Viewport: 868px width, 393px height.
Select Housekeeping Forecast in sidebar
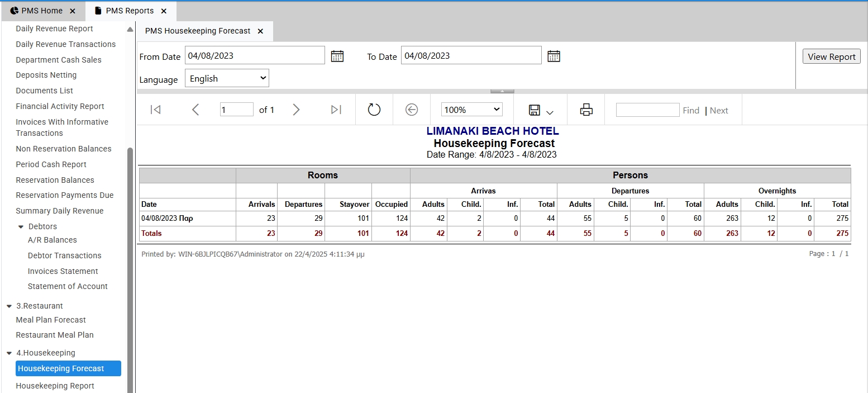[x=68, y=368]
